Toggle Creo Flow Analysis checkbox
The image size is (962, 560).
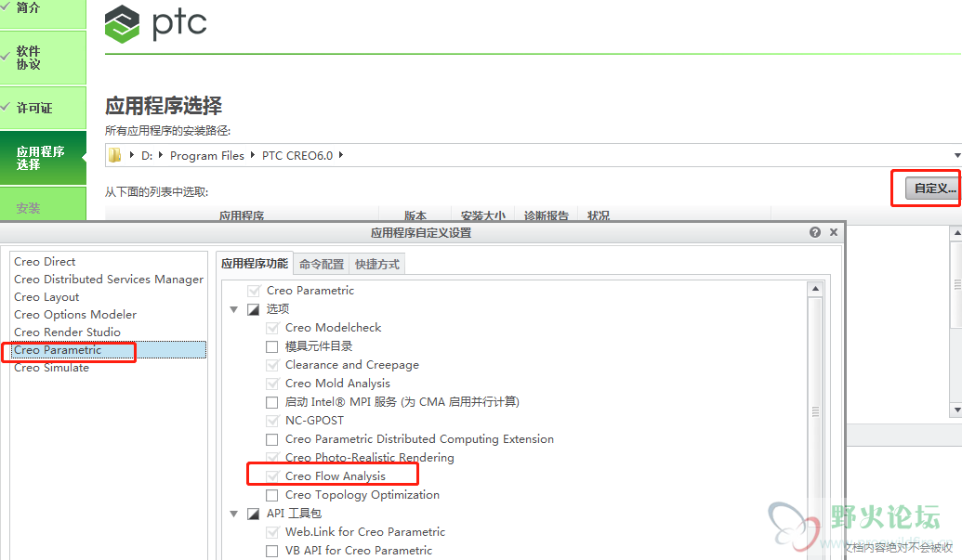[271, 476]
